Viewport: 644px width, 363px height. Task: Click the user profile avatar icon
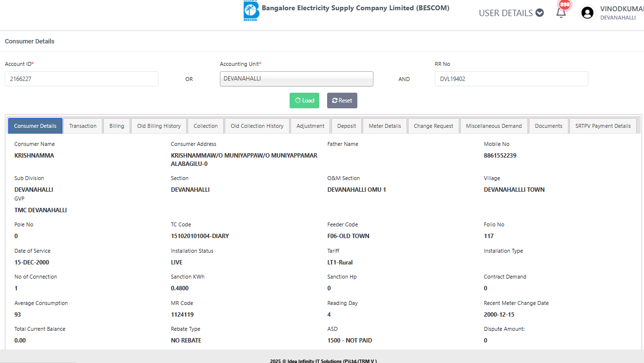click(587, 13)
